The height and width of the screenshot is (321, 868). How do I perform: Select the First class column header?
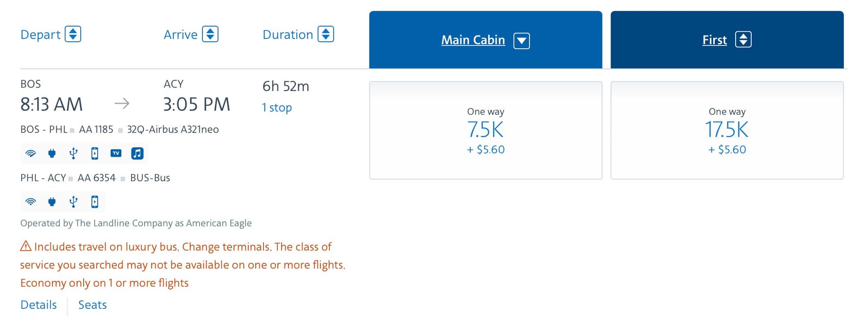(x=714, y=39)
